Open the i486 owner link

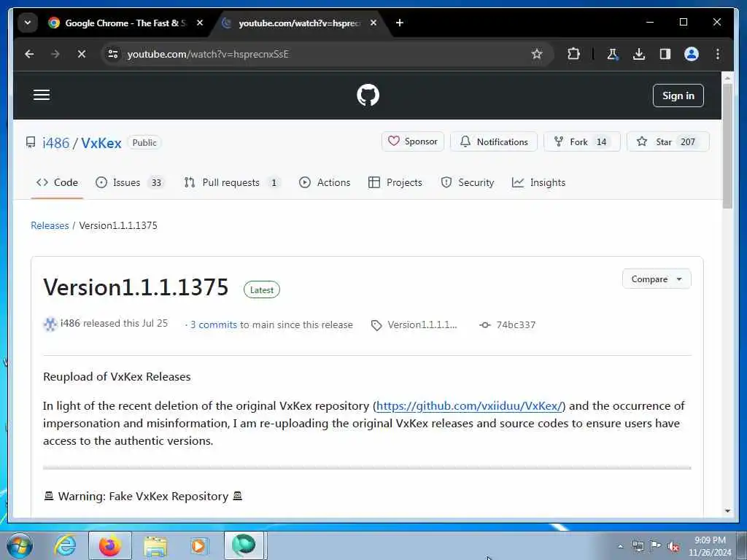[55, 143]
